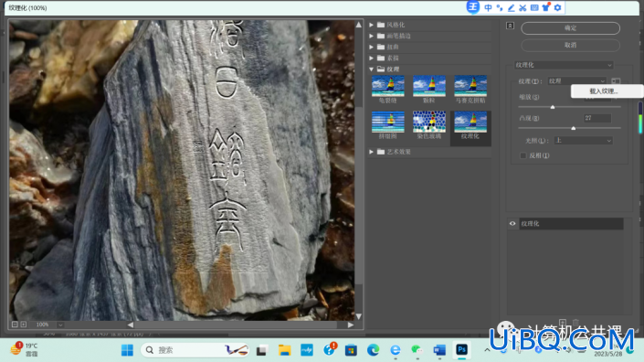Open Microsoft Store from taskbar
This screenshot has width=644, height=362.
(x=351, y=350)
